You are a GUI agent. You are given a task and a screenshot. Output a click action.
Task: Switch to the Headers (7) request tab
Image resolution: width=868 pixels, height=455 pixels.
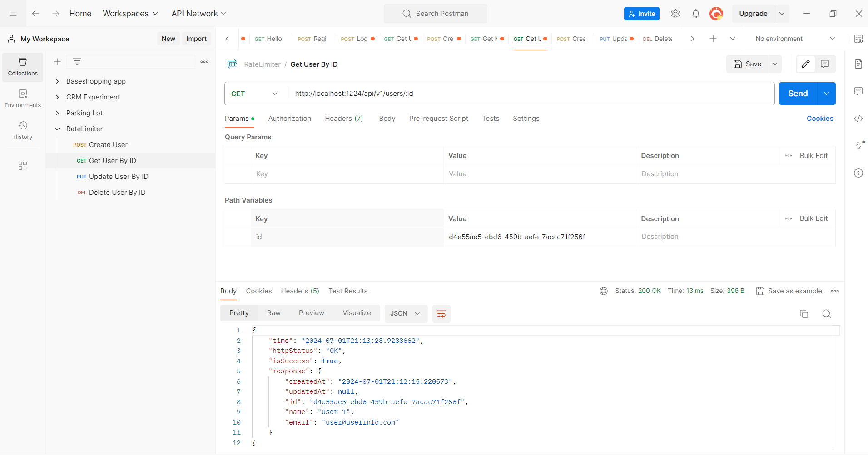coord(344,119)
